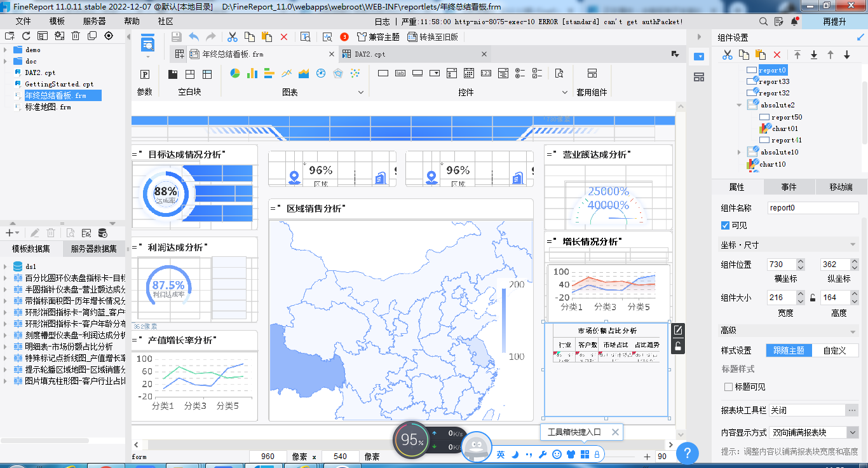This screenshot has width=868, height=468.
Task: Delete component with red X in component panel
Action: (x=776, y=55)
